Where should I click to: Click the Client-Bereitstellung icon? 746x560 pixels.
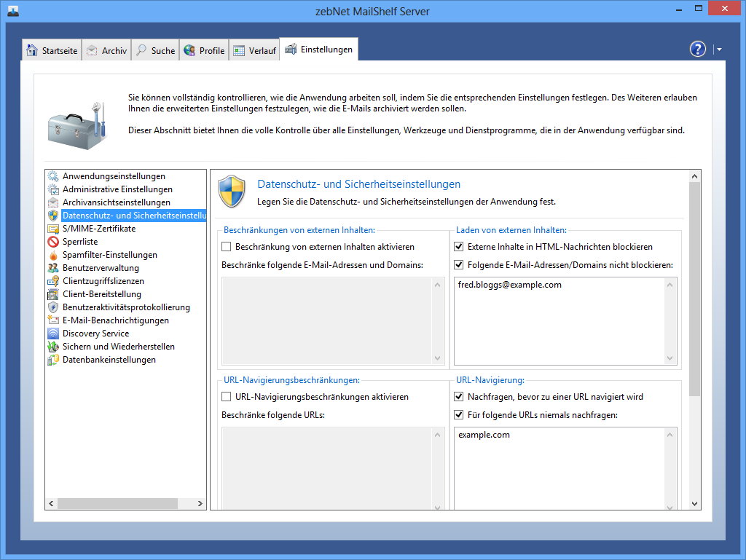[53, 294]
